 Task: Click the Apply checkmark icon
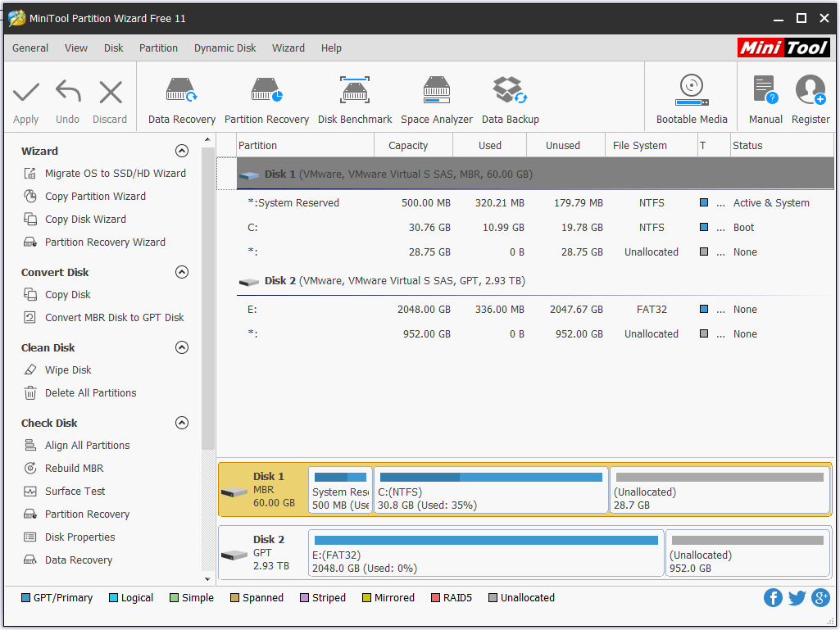click(25, 92)
